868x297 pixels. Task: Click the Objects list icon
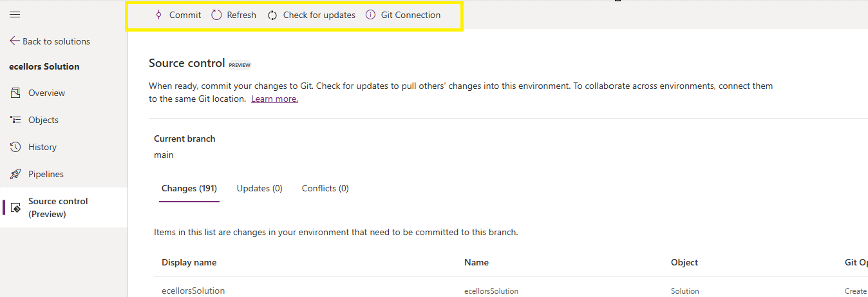point(16,120)
